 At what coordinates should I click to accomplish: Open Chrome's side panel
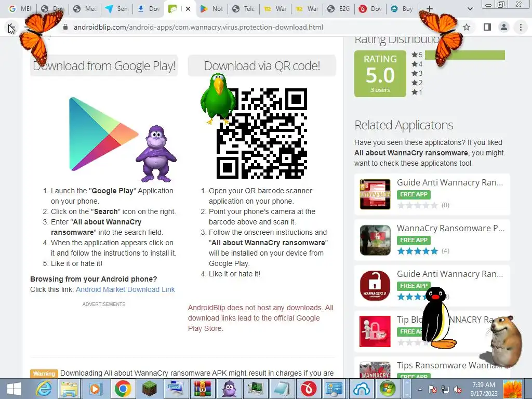click(487, 27)
